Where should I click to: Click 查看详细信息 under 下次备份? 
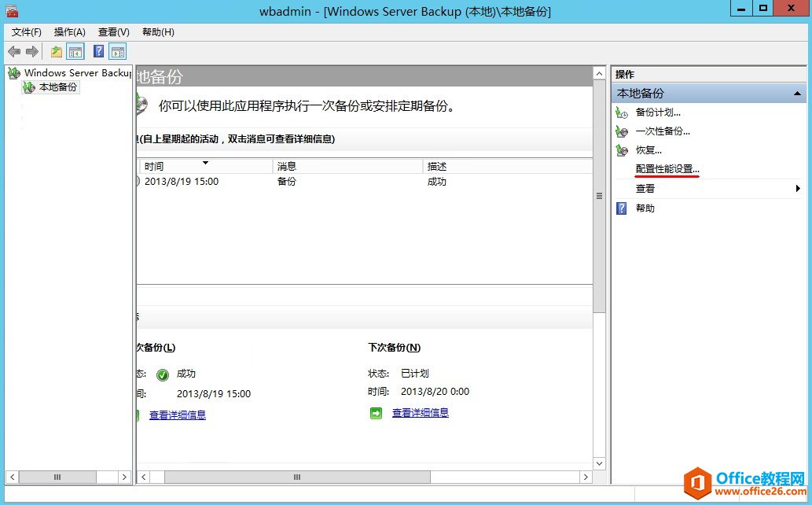tap(421, 412)
